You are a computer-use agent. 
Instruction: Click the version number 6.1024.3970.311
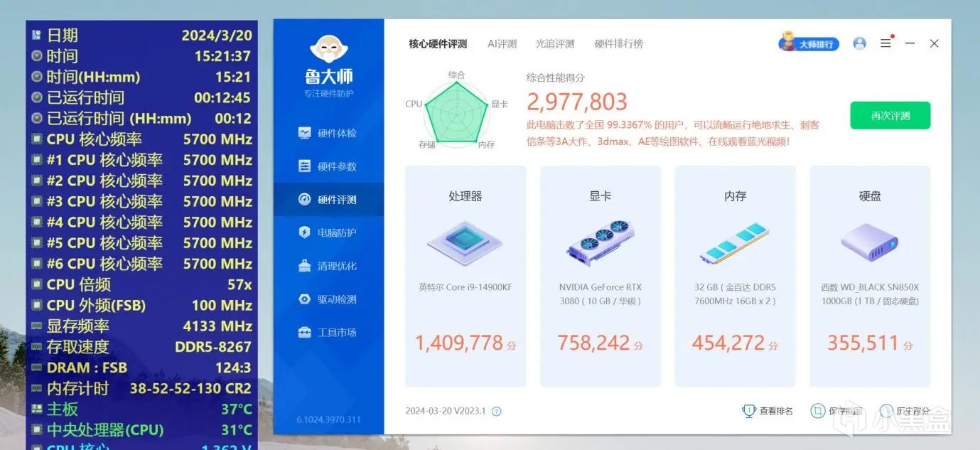pyautogui.click(x=328, y=419)
